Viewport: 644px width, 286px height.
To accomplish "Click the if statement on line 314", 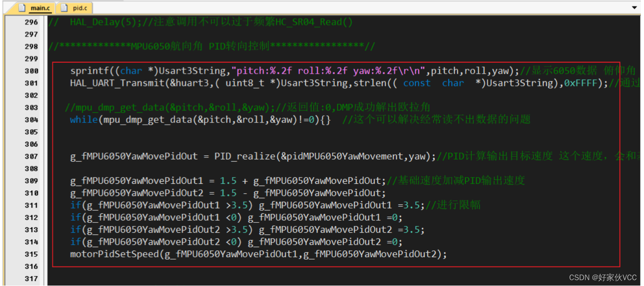I will click(236, 242).
